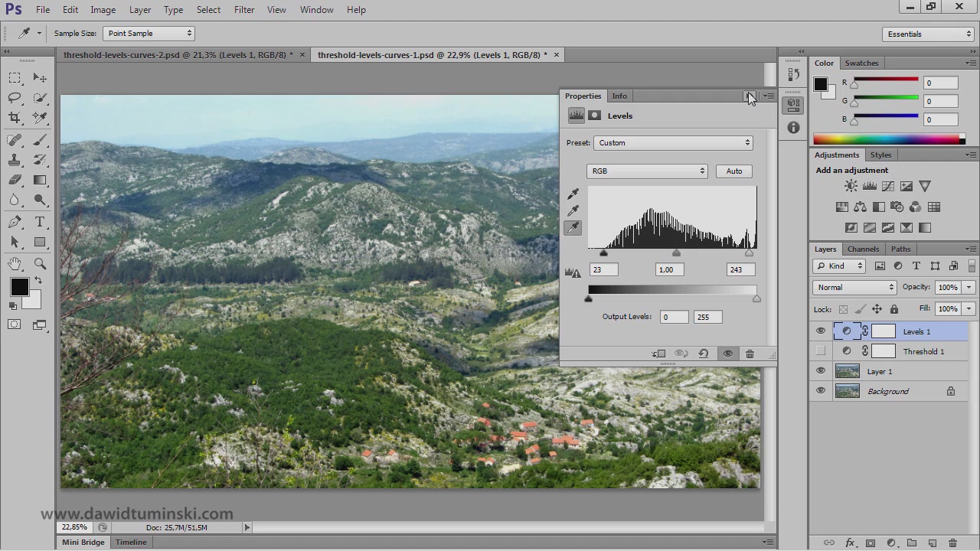Open the Levels Preset dropdown

pyautogui.click(x=673, y=143)
